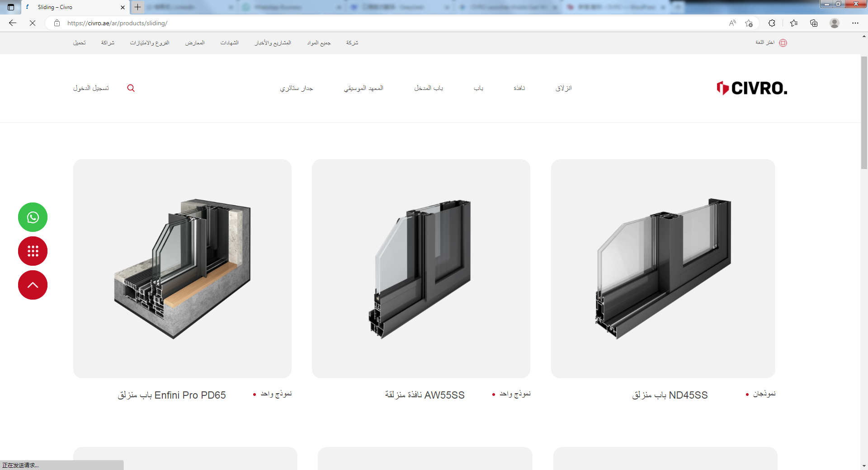
Task: Click the ND45SS product title
Action: click(670, 395)
